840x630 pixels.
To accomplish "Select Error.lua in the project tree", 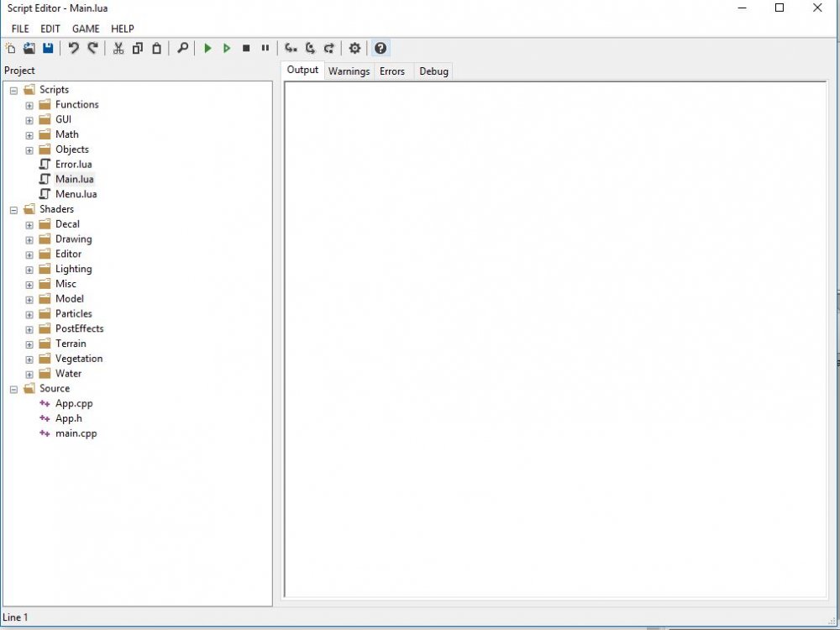I will click(73, 164).
